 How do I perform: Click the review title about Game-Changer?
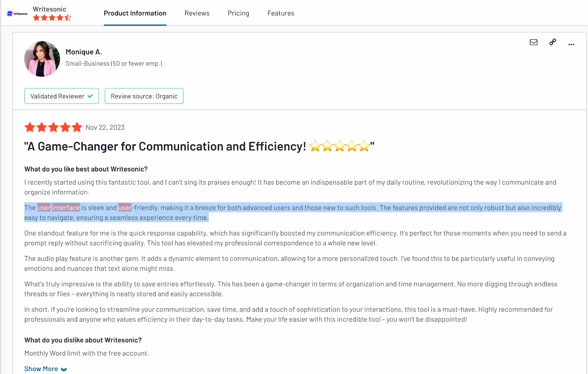tap(199, 146)
